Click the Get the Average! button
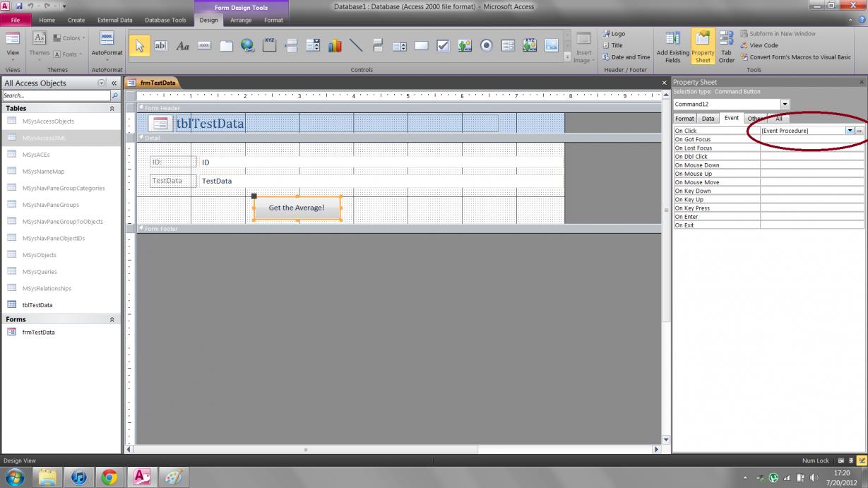The width and height of the screenshot is (868, 488). [x=297, y=208]
